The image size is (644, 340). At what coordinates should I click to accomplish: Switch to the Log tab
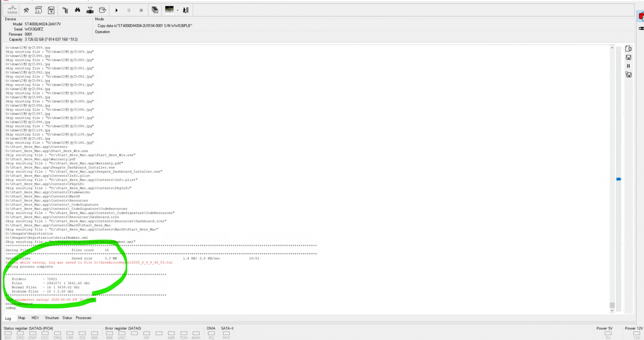tap(8, 318)
